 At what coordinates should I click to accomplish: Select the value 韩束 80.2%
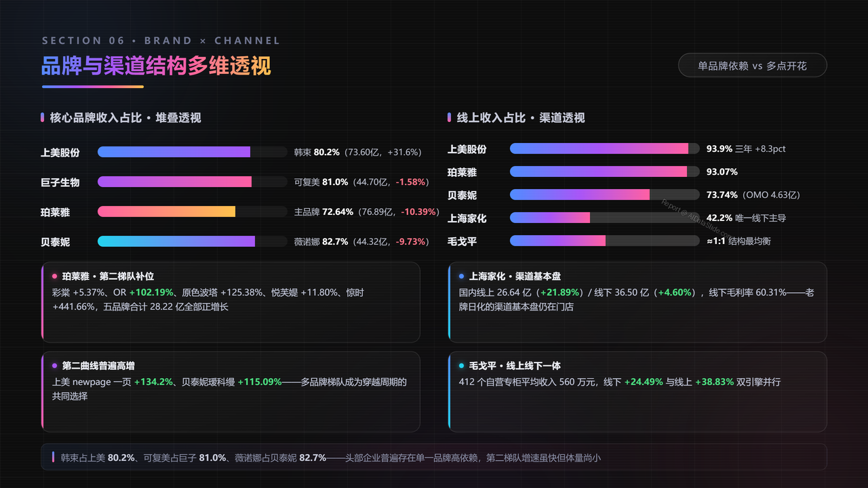[317, 152]
